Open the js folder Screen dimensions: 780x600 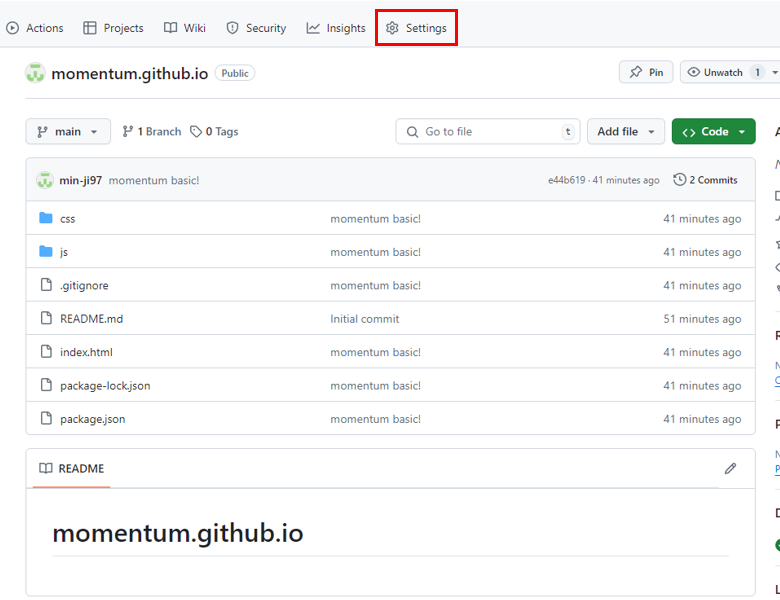tap(64, 252)
